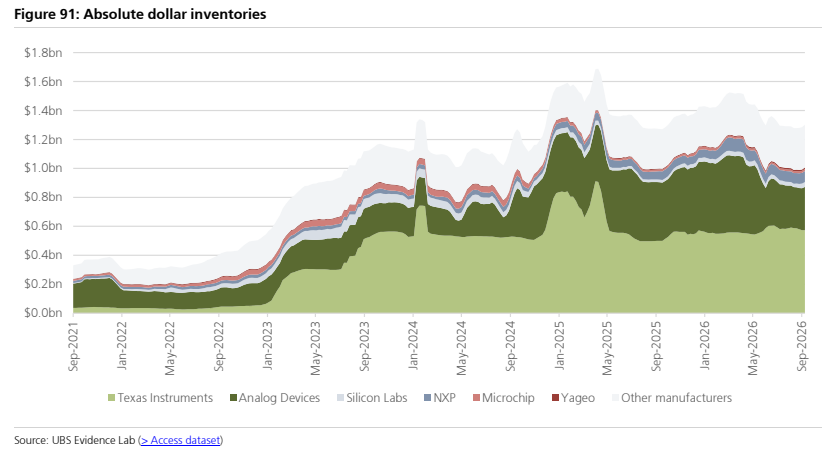Image resolution: width=836 pixels, height=460 pixels.
Task: Click the $1.8bn y-axis label
Action: coord(43,53)
